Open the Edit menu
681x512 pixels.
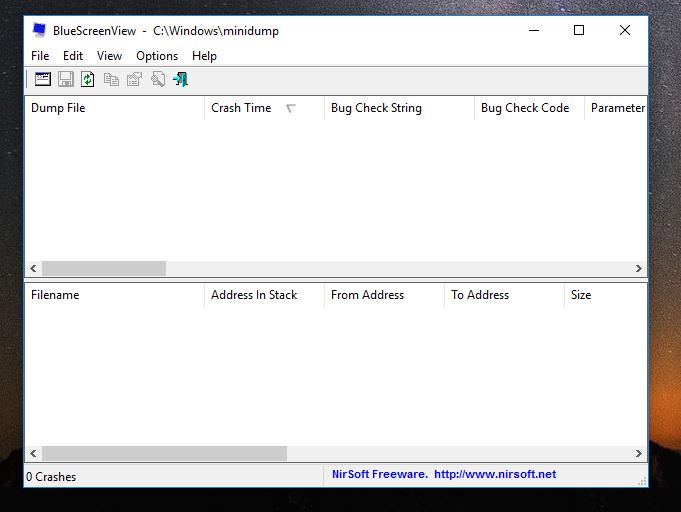click(73, 56)
